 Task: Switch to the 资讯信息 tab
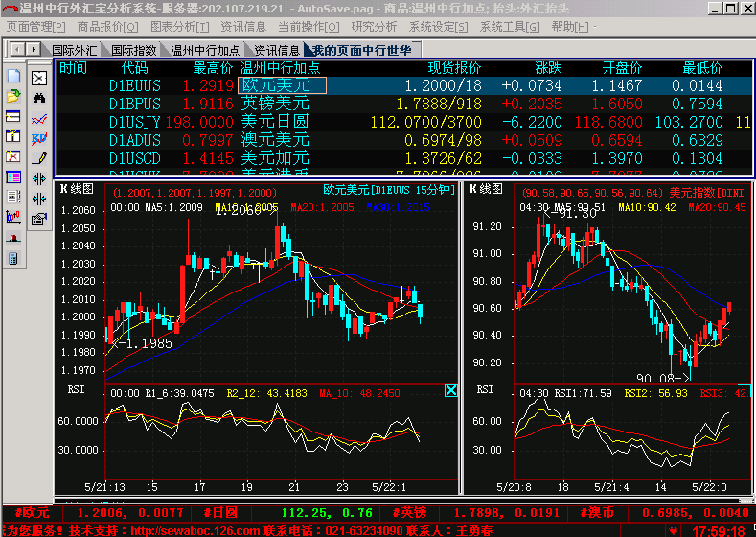(277, 49)
